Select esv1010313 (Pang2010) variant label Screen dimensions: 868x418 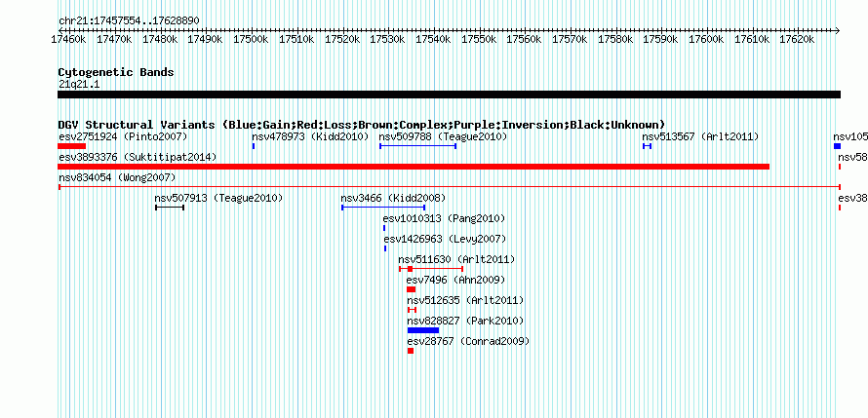(x=444, y=218)
